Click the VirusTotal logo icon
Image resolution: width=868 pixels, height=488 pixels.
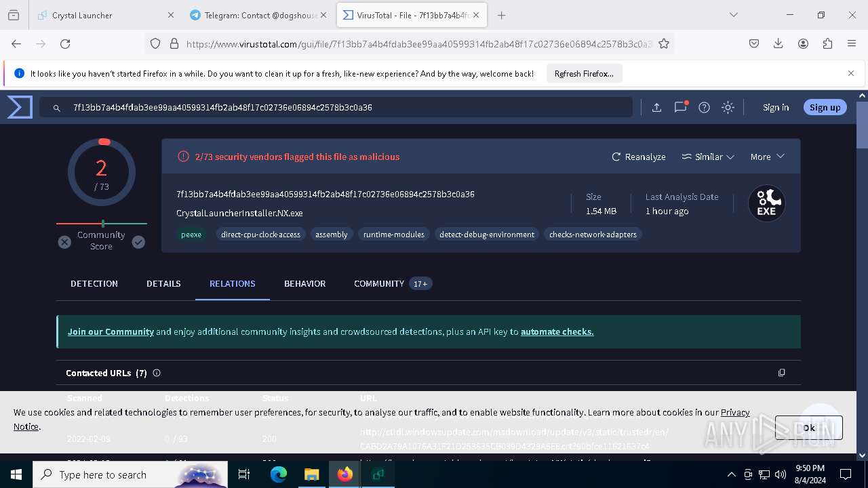[x=20, y=107]
